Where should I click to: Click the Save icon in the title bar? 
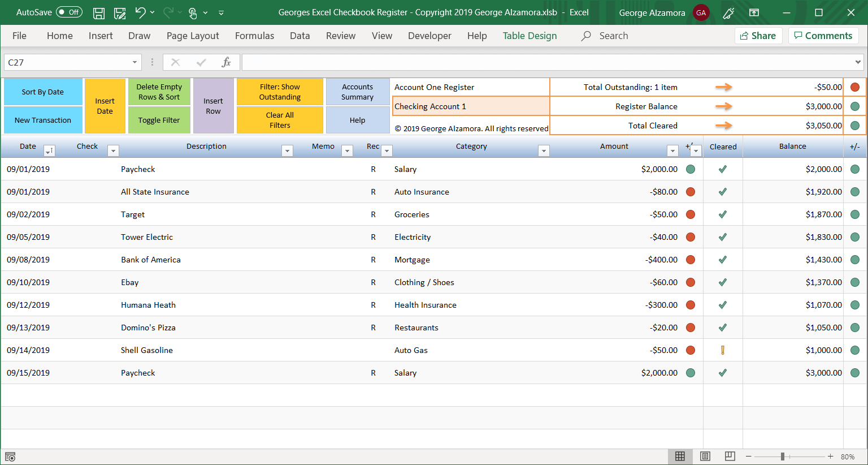99,12
